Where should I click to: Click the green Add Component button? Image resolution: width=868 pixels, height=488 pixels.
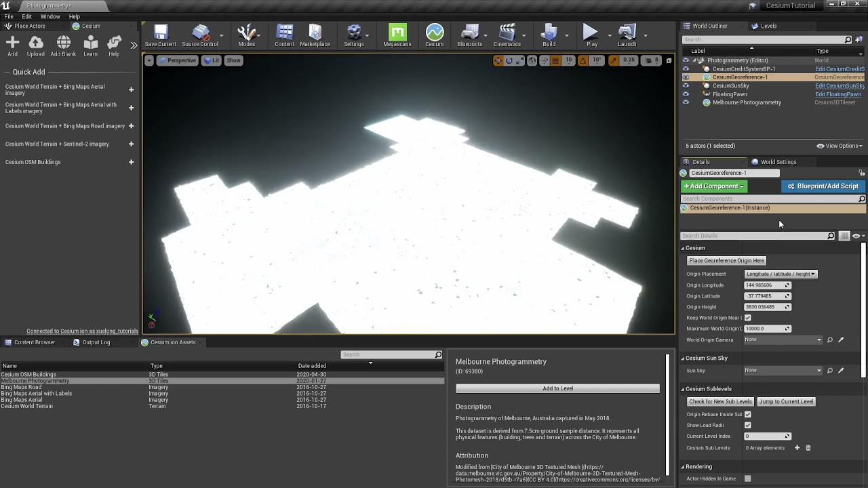click(714, 186)
